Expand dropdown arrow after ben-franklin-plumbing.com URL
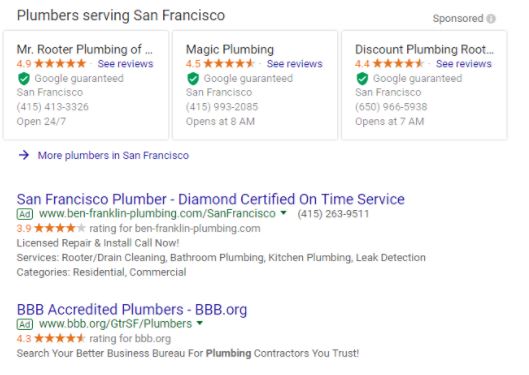 coord(283,213)
